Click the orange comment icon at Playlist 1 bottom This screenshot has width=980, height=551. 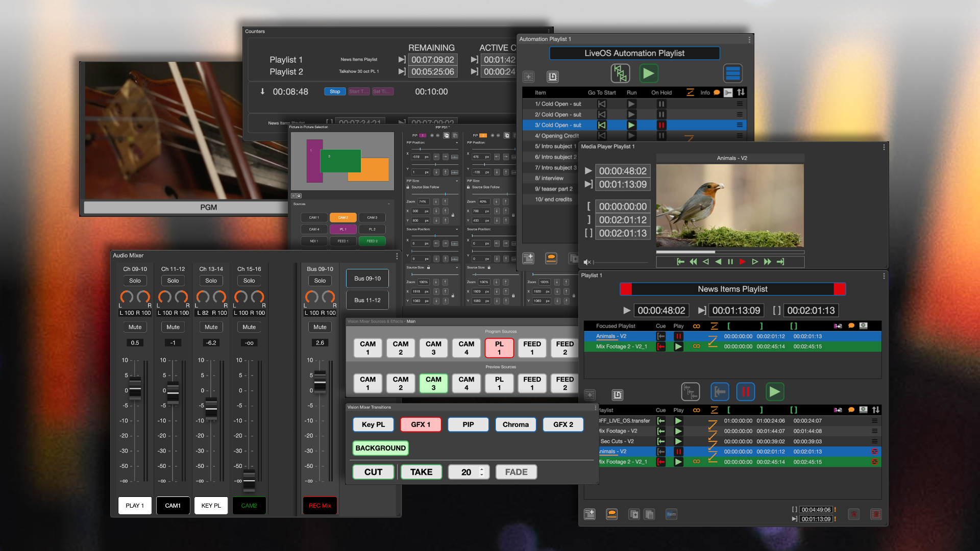611,514
